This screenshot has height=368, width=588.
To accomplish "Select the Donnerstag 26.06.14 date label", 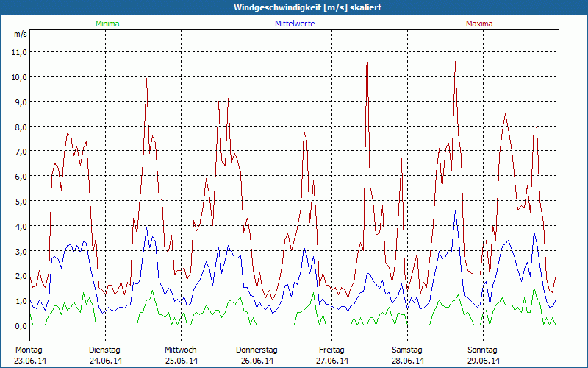I will [257, 355].
